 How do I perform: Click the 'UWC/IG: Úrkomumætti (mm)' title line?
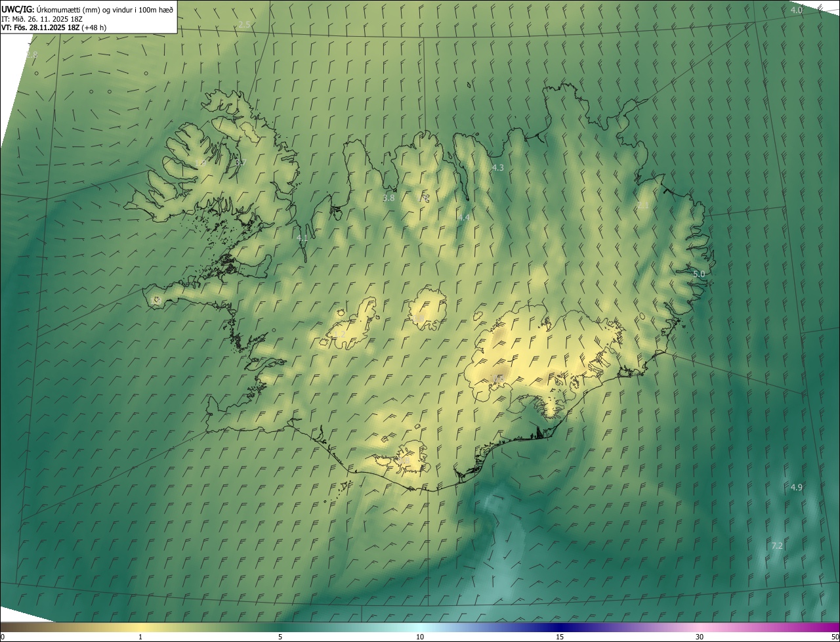87,9
